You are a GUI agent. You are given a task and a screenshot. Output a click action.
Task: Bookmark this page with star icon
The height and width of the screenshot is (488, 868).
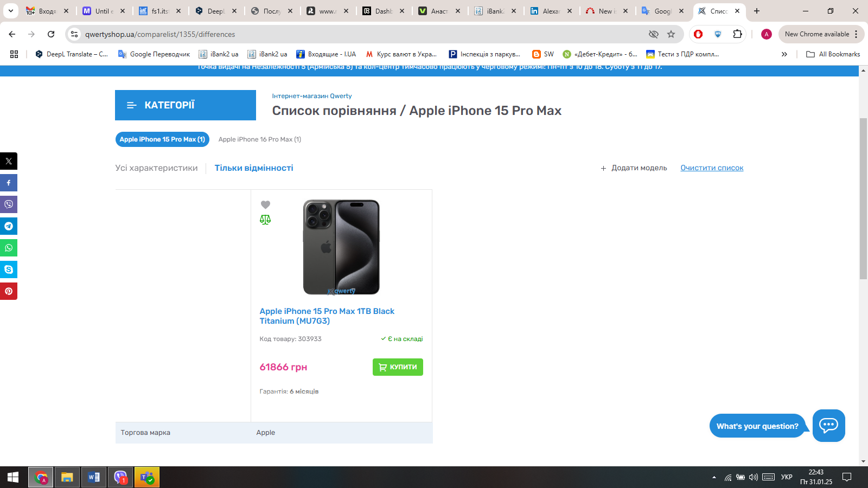click(x=671, y=34)
